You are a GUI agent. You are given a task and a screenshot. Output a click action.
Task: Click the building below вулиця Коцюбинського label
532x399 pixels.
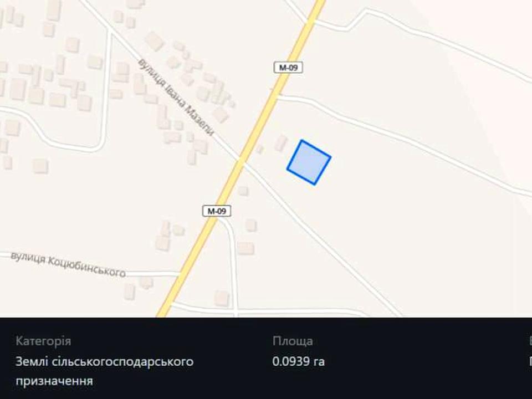(x=129, y=292)
